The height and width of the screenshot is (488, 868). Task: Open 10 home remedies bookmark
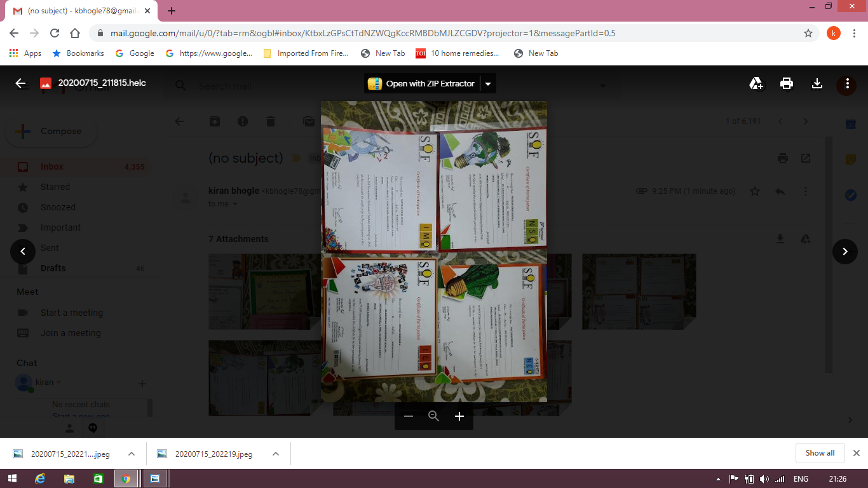[458, 53]
